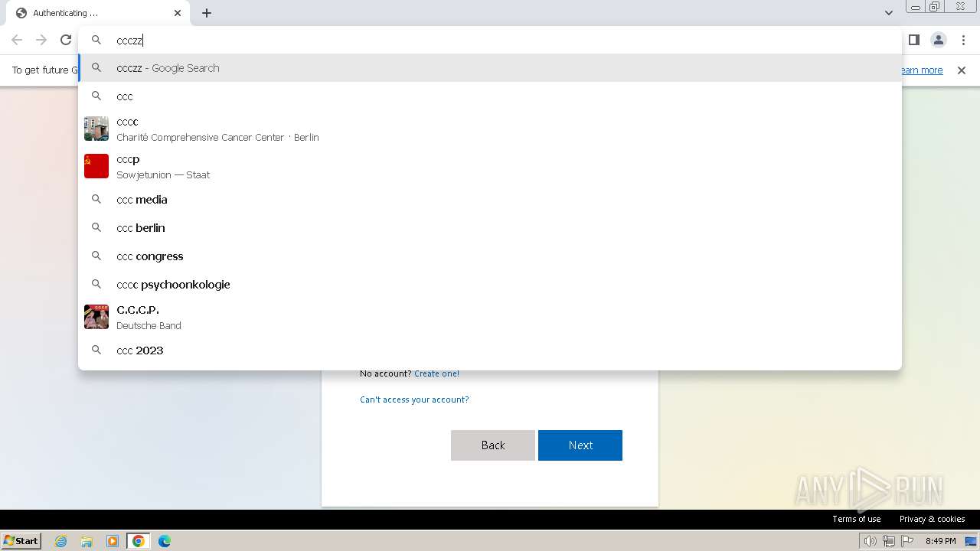
Task: Launch Internet Explorer from taskbar
Action: coord(61,541)
